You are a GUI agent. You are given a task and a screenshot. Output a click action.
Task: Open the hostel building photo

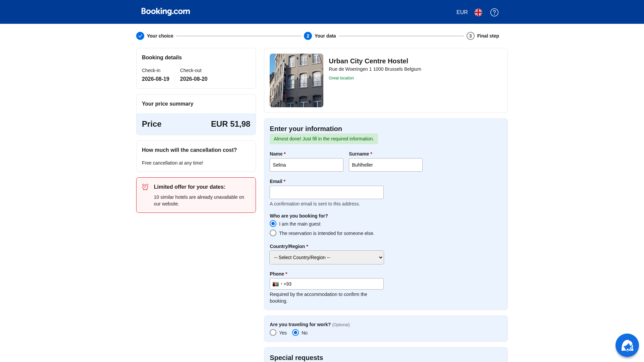pos(297,80)
